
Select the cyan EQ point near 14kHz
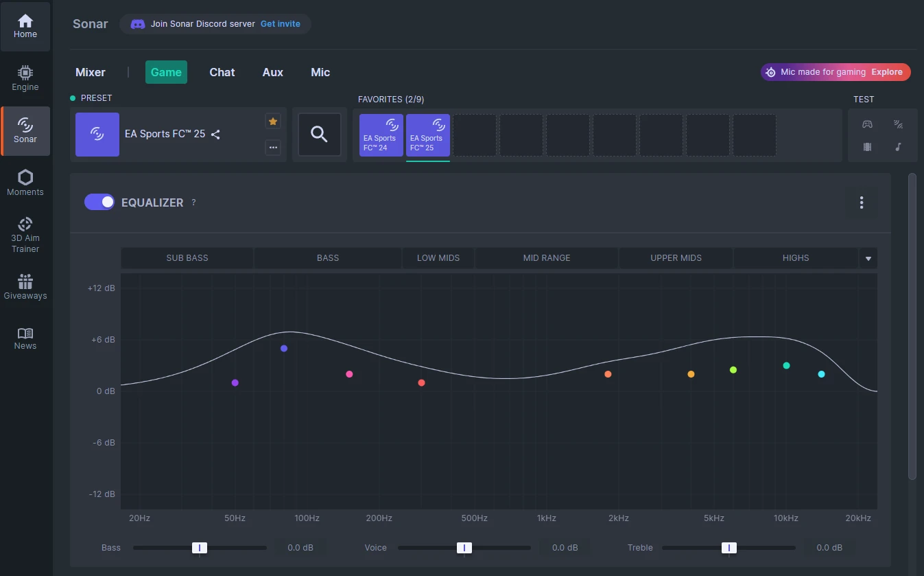click(821, 374)
